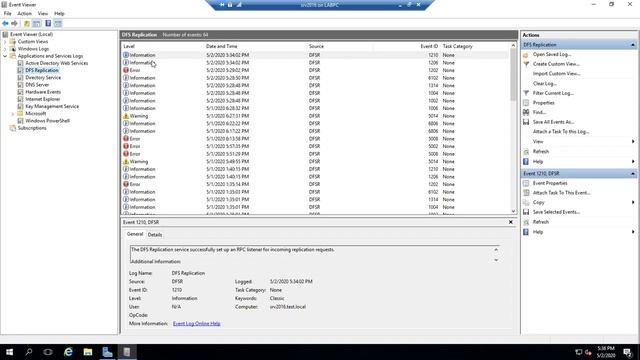
Task: Open the Help menu in the menu bar
Action: (59, 13)
